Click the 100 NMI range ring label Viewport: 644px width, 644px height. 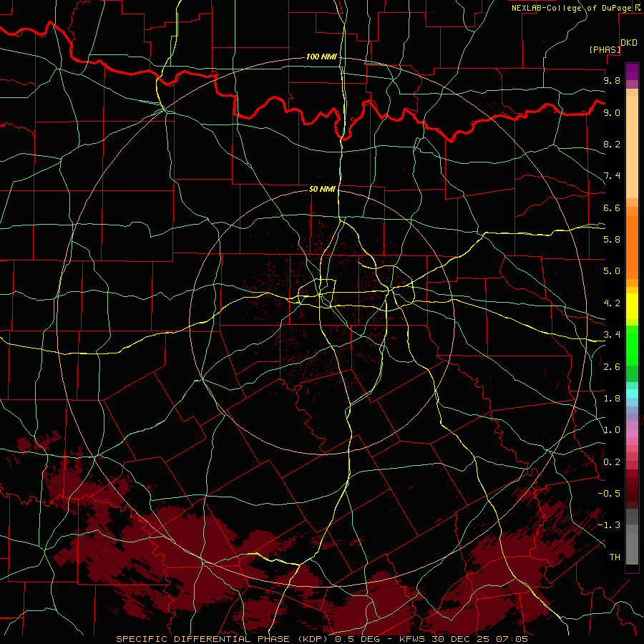click(x=321, y=57)
